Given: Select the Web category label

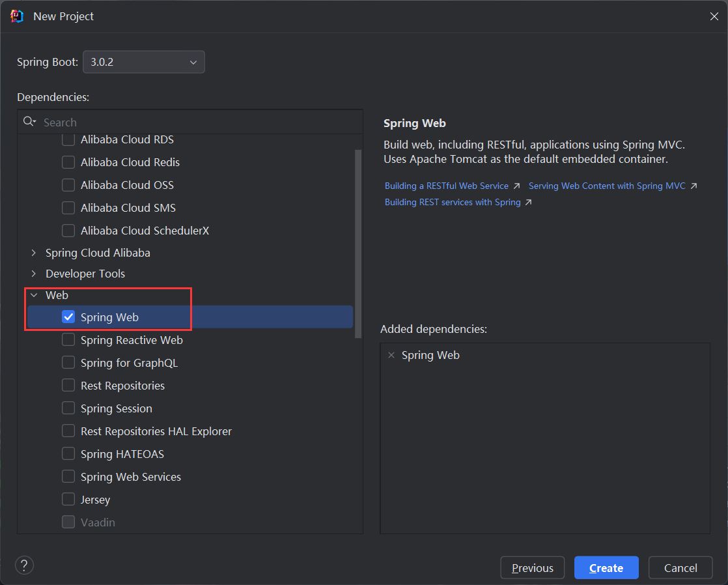Looking at the screenshot, I should coord(57,295).
